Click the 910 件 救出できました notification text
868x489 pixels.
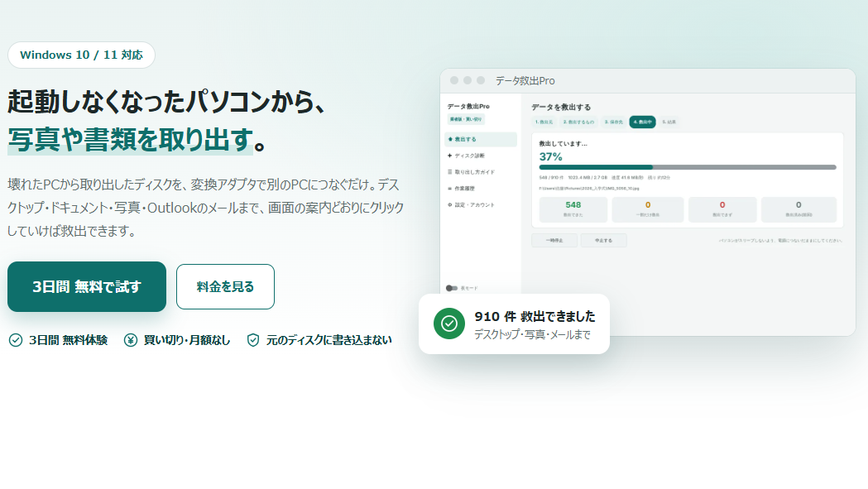535,316
